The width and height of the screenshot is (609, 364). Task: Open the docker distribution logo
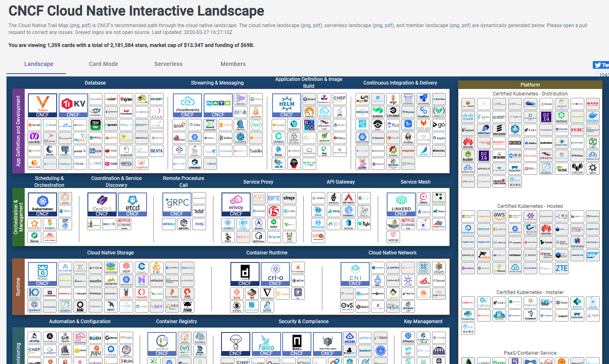pos(593,117)
